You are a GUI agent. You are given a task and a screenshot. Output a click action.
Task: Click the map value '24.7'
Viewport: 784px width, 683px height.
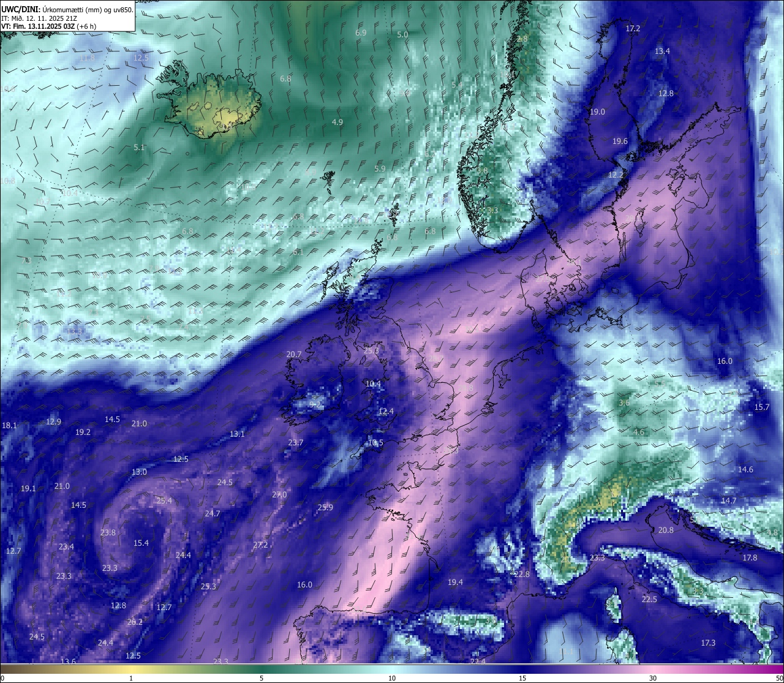point(213,514)
